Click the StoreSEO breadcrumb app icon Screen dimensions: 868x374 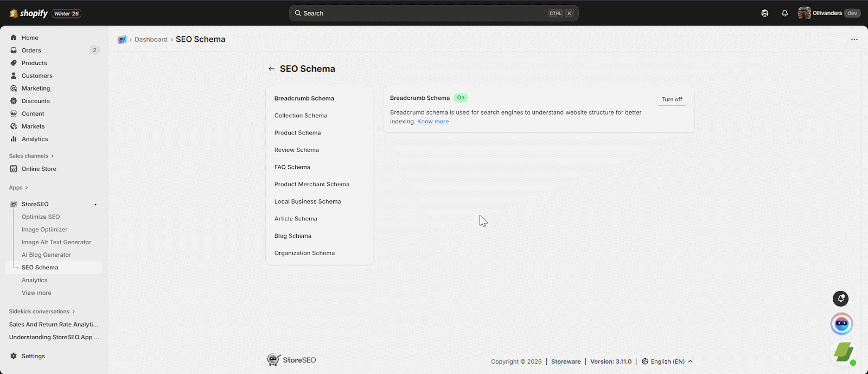coord(122,40)
